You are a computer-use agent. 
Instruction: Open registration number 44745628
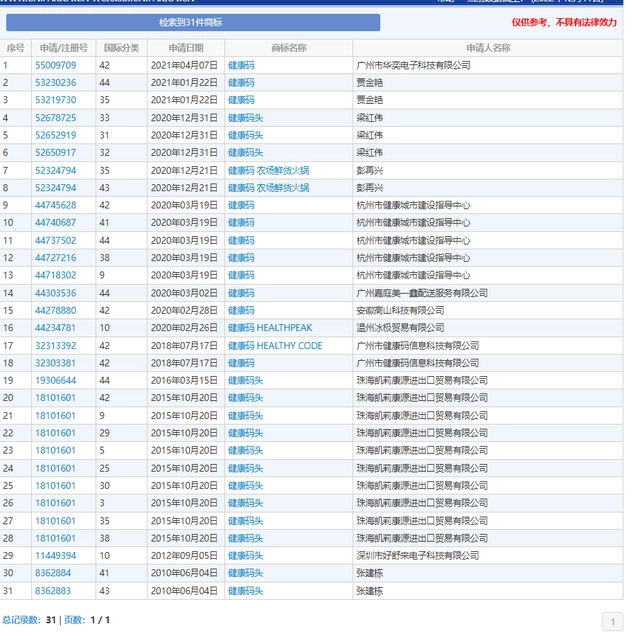[x=56, y=205]
